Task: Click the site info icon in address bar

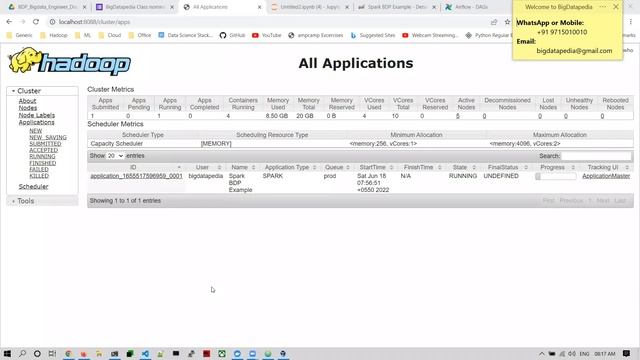Action: 52,22
